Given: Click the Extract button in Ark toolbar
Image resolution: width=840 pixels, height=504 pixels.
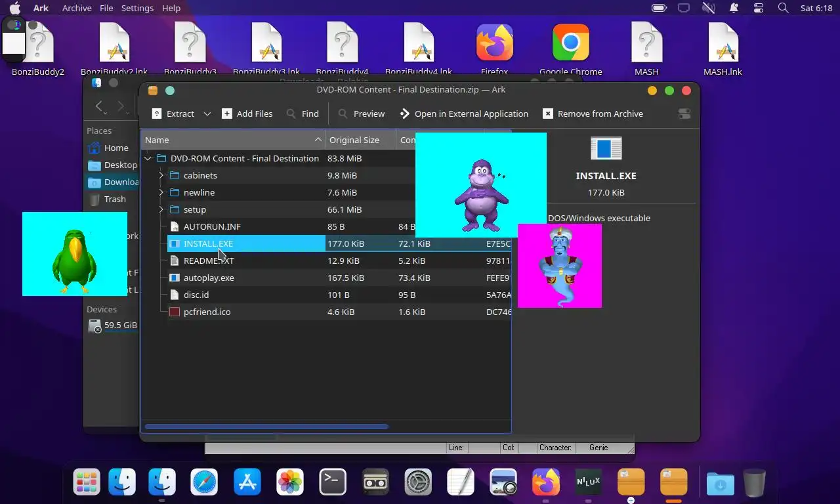Looking at the screenshot, I should 173,114.
